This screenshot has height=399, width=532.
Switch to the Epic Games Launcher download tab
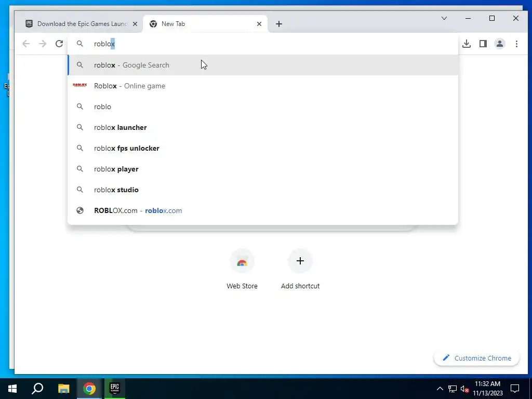(x=82, y=24)
